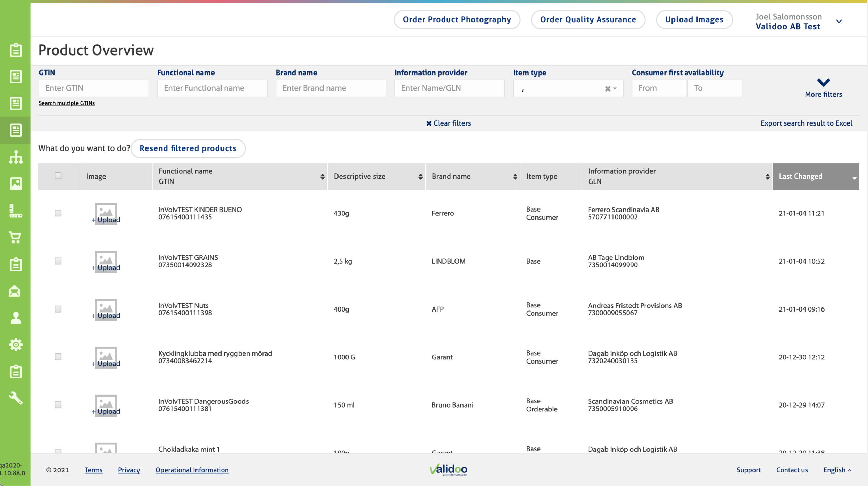Select the InVolvTEST Nuts row checkbox
Screen dimensions: 868x486
(58, 309)
